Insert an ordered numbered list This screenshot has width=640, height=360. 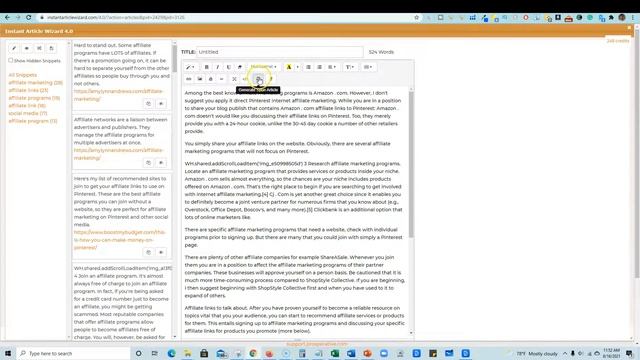(320, 67)
